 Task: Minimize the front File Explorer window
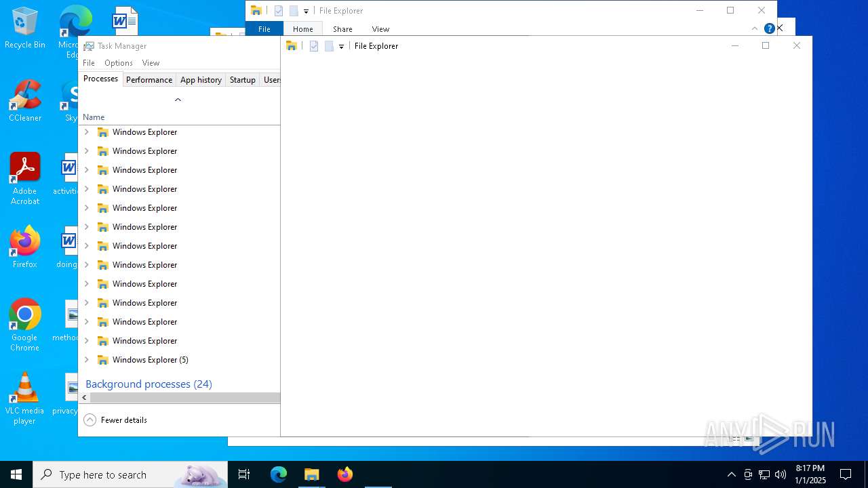point(734,45)
